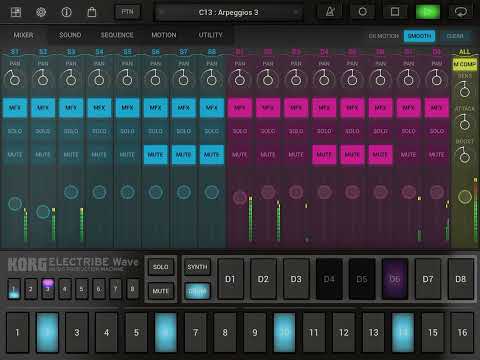Switch to the SOUND tab
Image resolution: width=480 pixels, height=360 pixels.
click(x=70, y=35)
